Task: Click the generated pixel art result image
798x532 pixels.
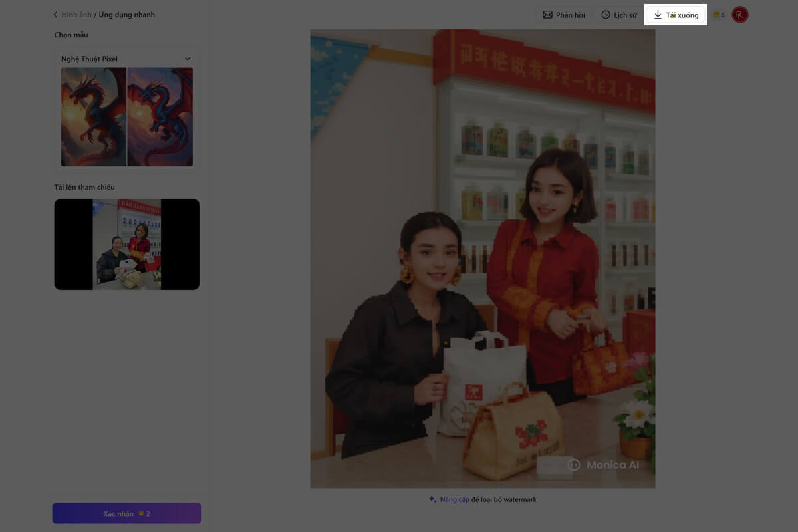Action: click(482, 259)
